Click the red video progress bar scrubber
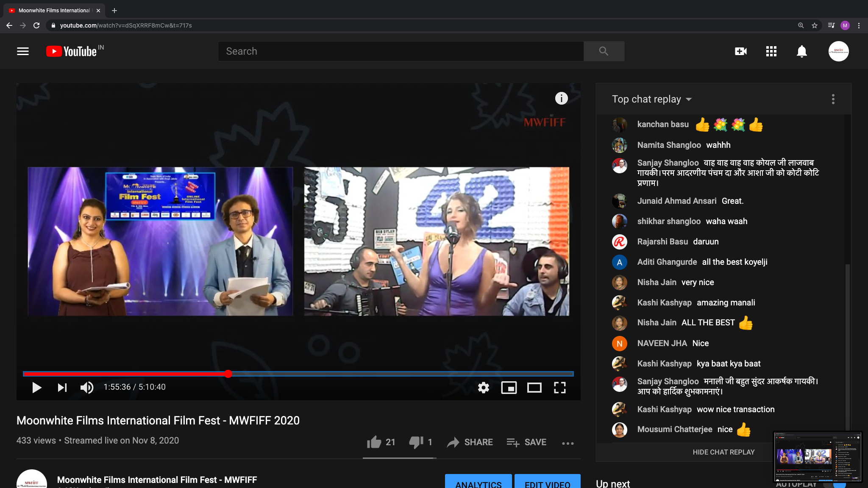The width and height of the screenshot is (868, 488). (228, 374)
